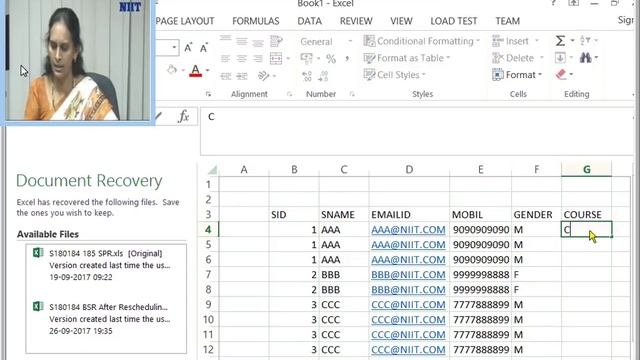Open the BBB@NIIT.COM link in row 7
This screenshot has width=640, height=360.
pyautogui.click(x=408, y=274)
